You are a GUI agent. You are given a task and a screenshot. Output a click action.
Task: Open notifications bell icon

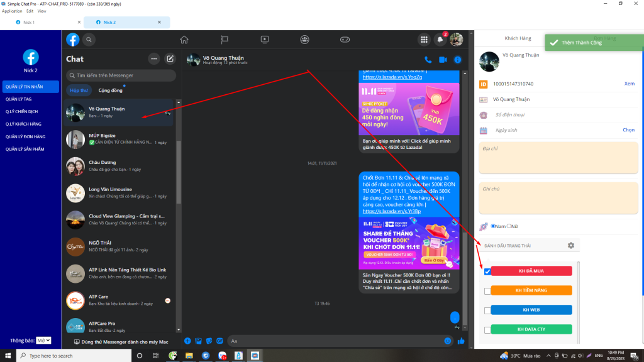click(x=440, y=40)
